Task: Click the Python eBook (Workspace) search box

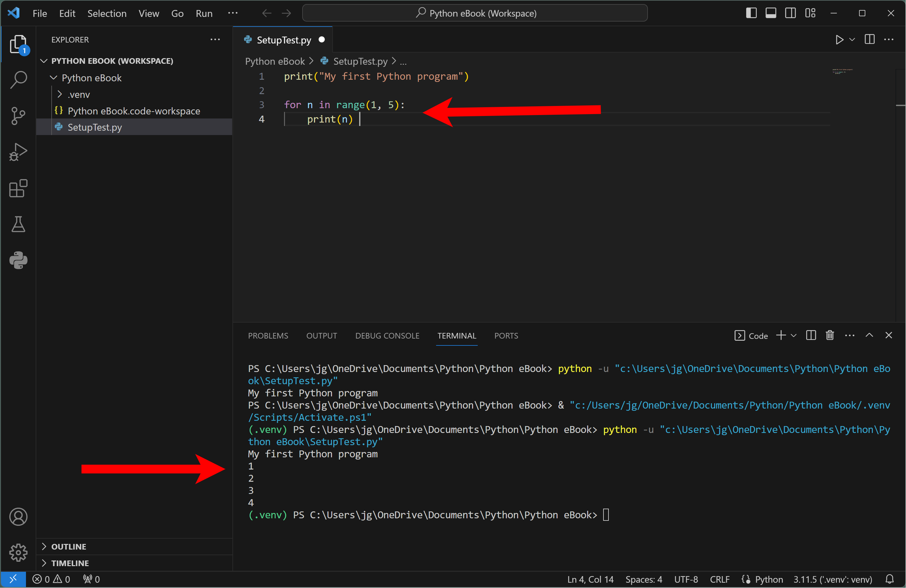Action: [475, 13]
